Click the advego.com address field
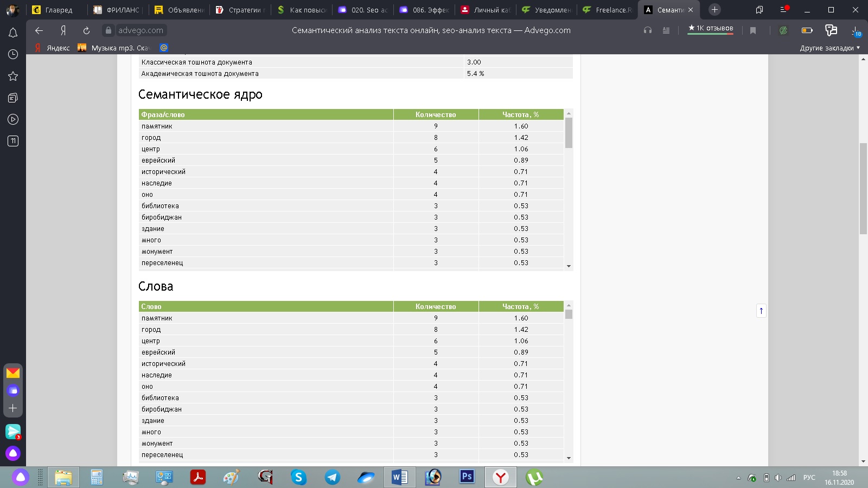Image resolution: width=868 pixels, height=488 pixels. pos(141,30)
